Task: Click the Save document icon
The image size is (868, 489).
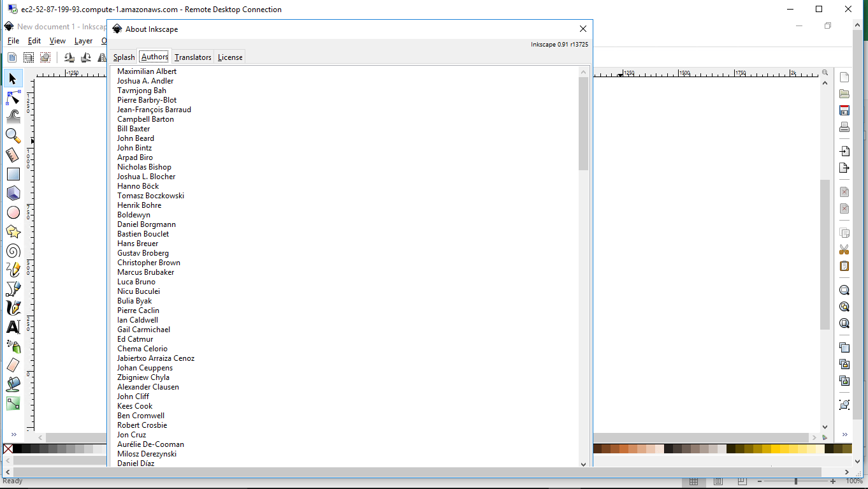Action: [x=844, y=110]
